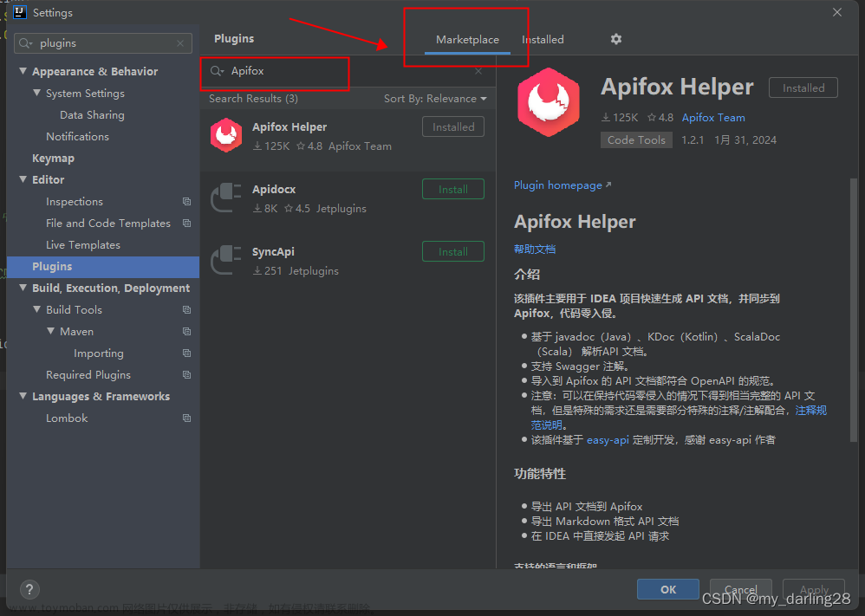Click the Code Tools category tag

click(636, 140)
